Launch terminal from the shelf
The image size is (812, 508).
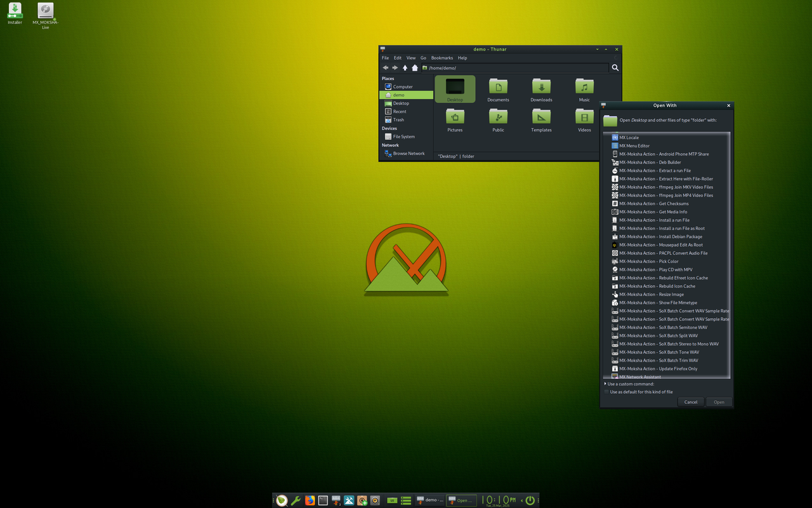pyautogui.click(x=323, y=500)
